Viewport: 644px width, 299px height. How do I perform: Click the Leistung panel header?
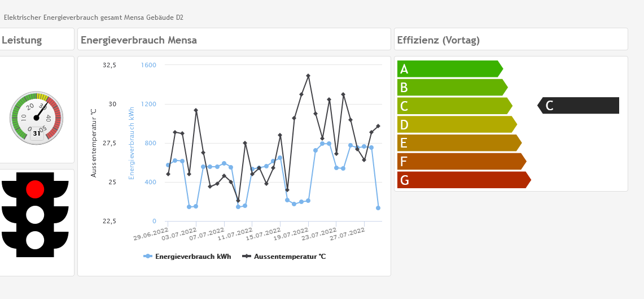pyautogui.click(x=22, y=40)
